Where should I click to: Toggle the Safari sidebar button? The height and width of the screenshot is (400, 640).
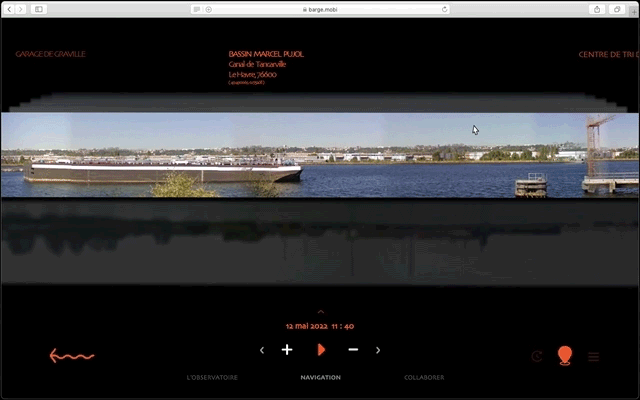(39, 9)
